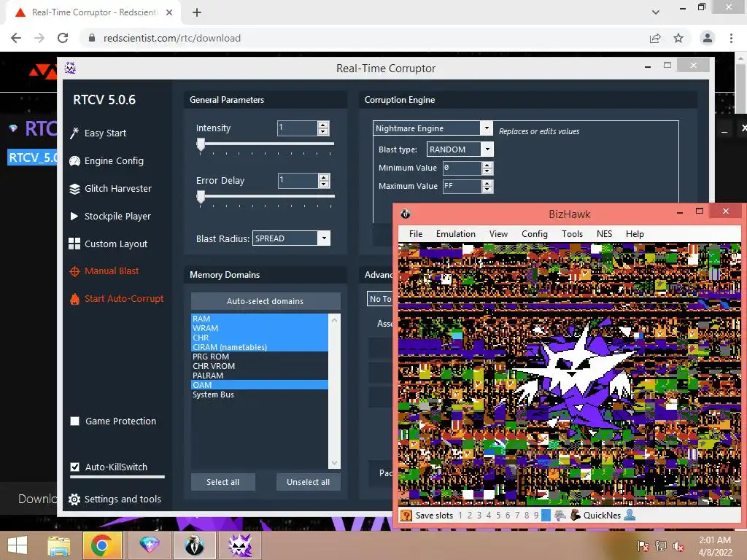Select System Bus memory domain
This screenshot has height=560, width=747.
coord(260,394)
